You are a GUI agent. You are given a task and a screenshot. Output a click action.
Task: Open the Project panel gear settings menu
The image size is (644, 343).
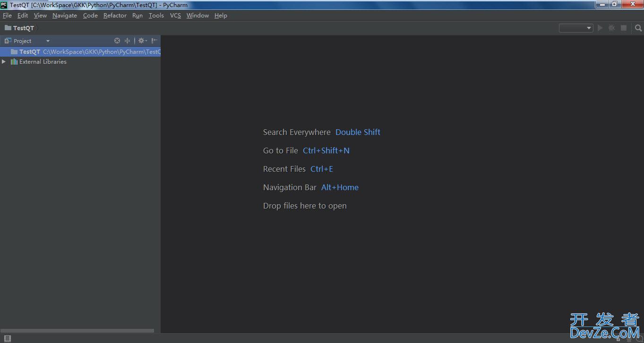[142, 41]
